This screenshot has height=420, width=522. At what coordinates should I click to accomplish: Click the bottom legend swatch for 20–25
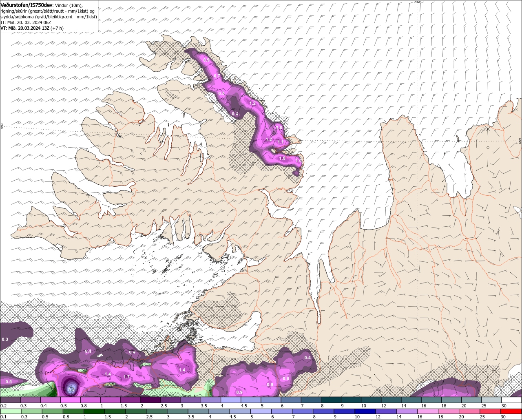coord(469,411)
